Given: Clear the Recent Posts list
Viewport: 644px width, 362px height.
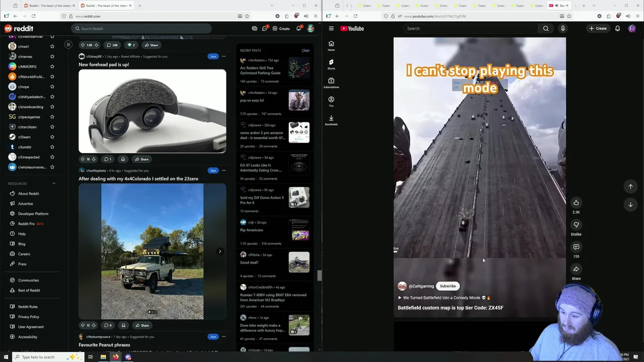Looking at the screenshot, I should click(305, 50).
